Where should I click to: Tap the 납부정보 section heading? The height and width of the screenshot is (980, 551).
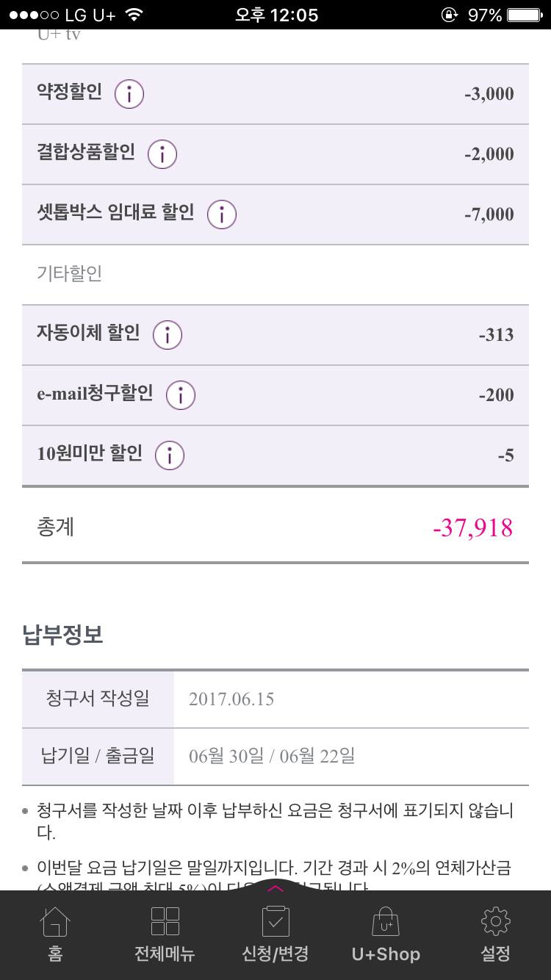coord(63,635)
